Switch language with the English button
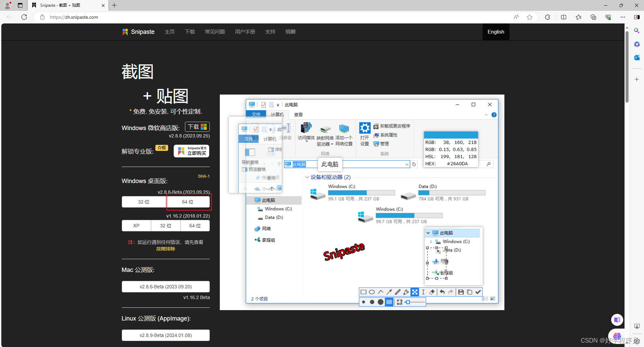The height and width of the screenshot is (347, 644). pos(496,32)
